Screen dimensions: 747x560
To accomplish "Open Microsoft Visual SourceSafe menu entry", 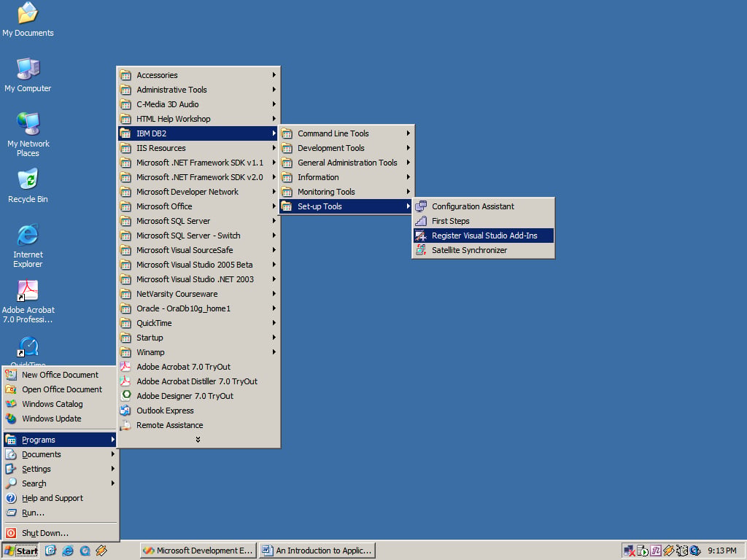I will coord(198,250).
